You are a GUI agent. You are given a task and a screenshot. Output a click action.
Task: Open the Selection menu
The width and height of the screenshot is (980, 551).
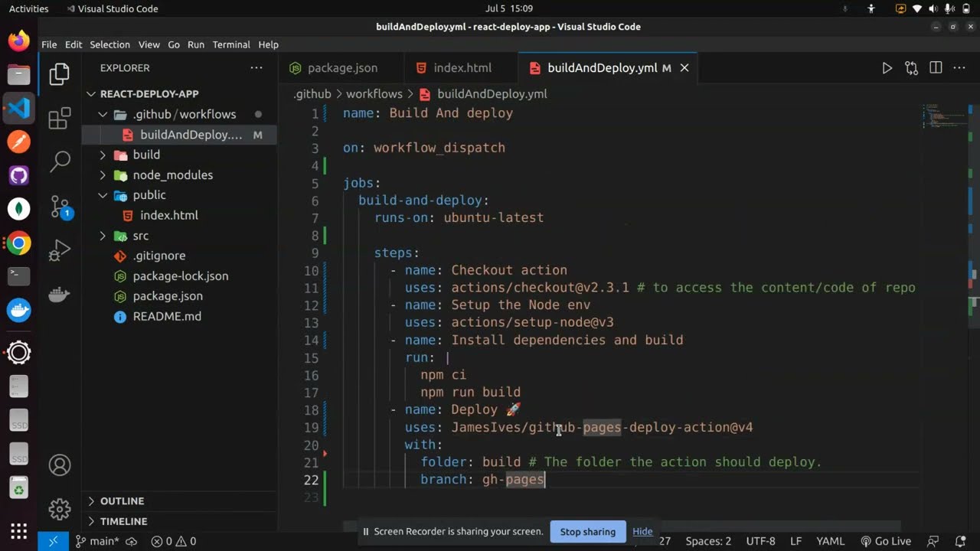coord(109,44)
